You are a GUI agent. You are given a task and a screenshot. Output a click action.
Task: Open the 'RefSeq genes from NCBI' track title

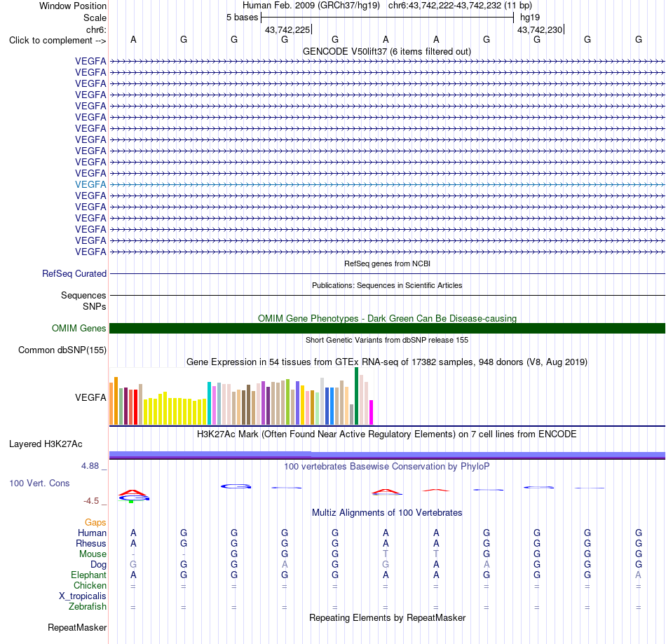coord(387,263)
